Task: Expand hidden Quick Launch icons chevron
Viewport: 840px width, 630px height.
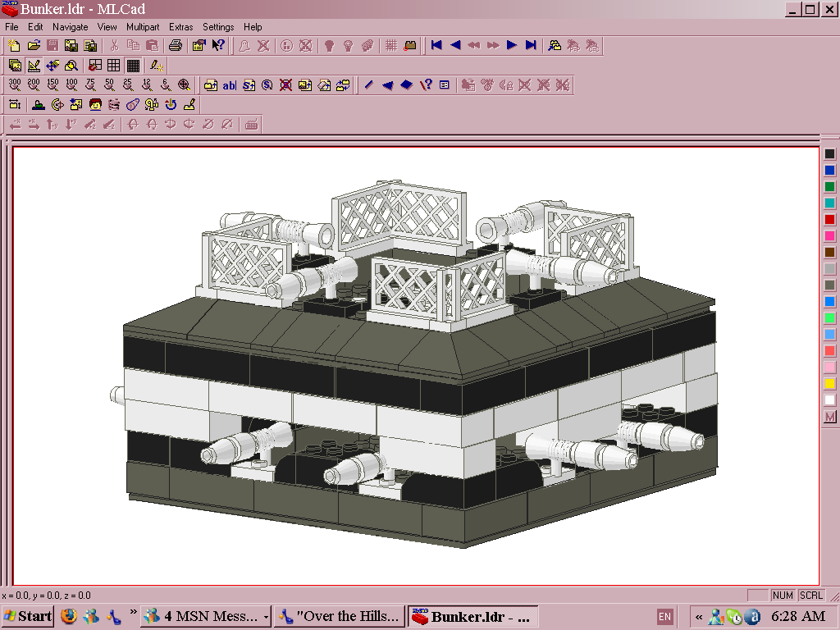Action: click(133, 612)
